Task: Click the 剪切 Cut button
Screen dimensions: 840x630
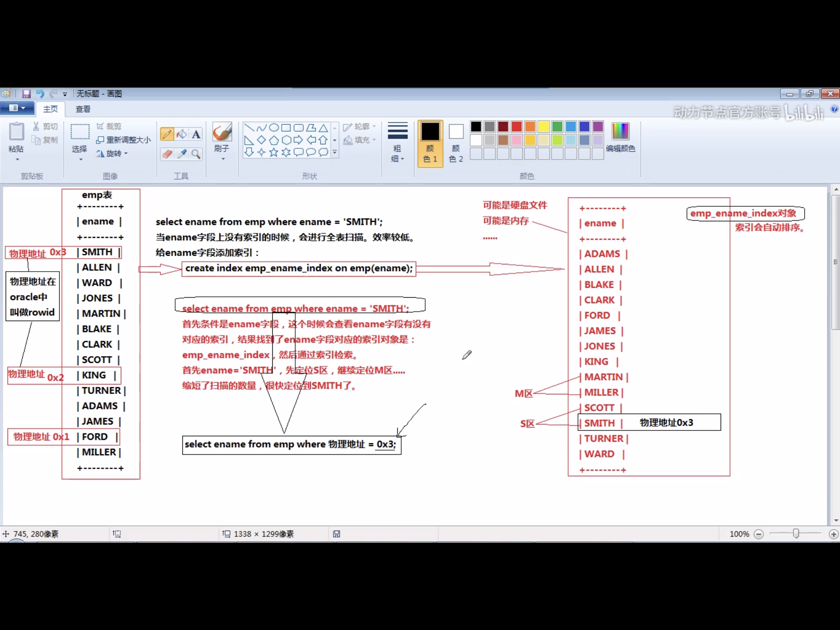Action: point(46,127)
